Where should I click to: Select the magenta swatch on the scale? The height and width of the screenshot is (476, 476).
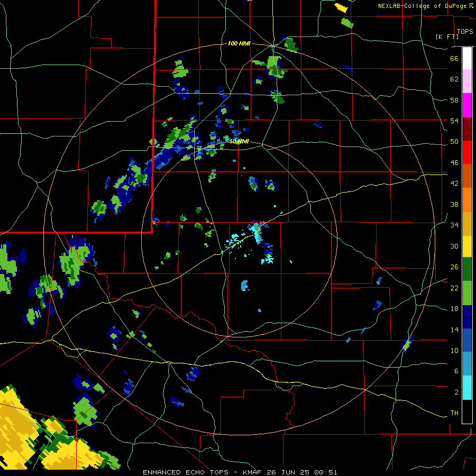click(467, 105)
